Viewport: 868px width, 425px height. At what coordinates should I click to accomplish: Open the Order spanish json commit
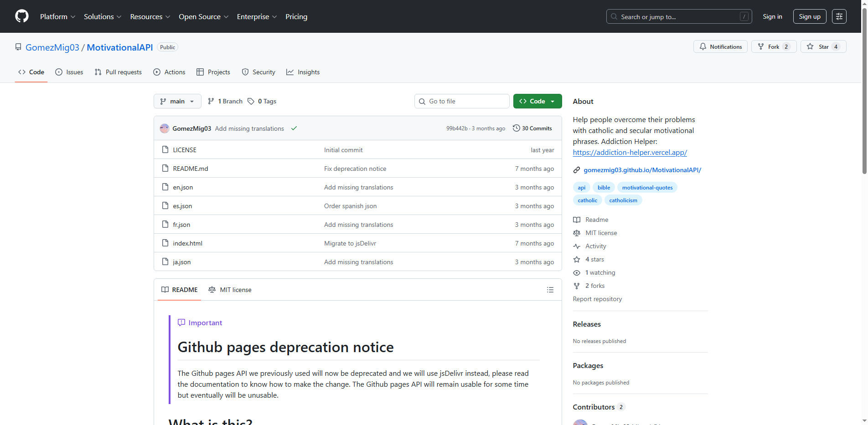pos(350,206)
